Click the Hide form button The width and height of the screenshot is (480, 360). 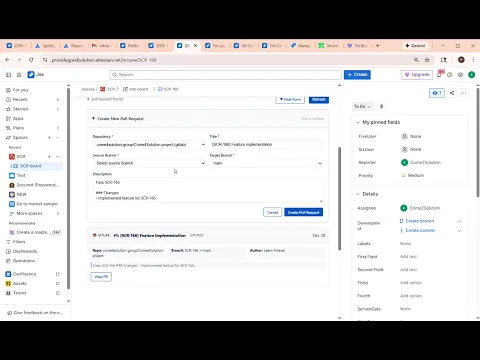[290, 99]
